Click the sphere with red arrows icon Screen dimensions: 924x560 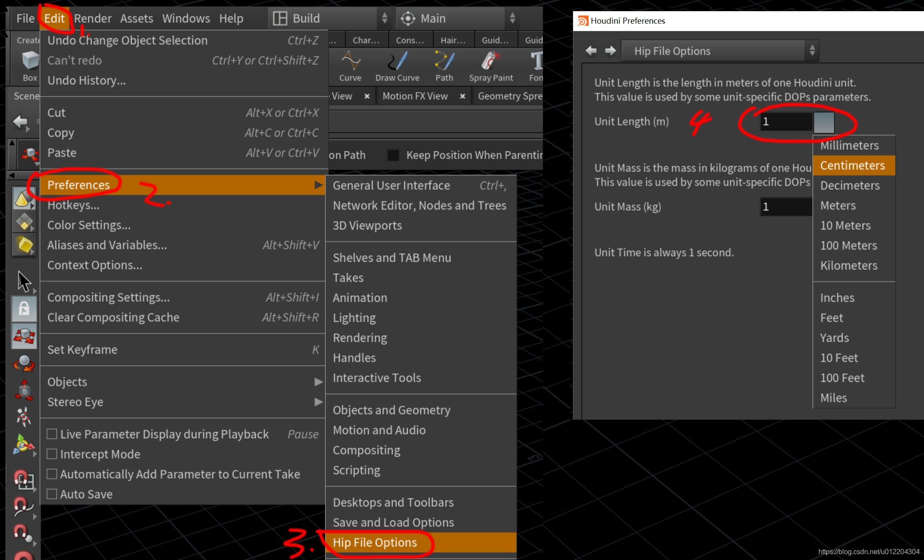pyautogui.click(x=24, y=363)
